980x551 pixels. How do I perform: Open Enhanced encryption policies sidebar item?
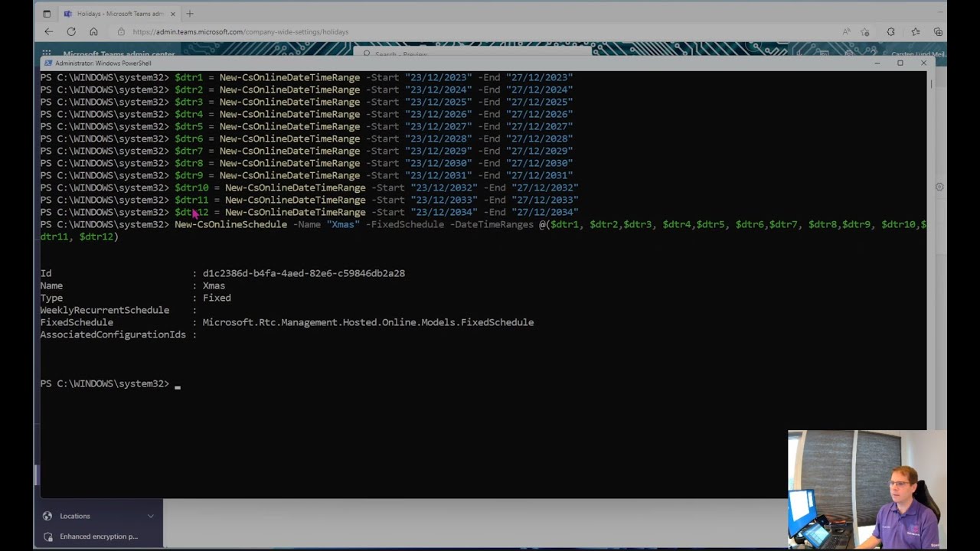coord(99,536)
